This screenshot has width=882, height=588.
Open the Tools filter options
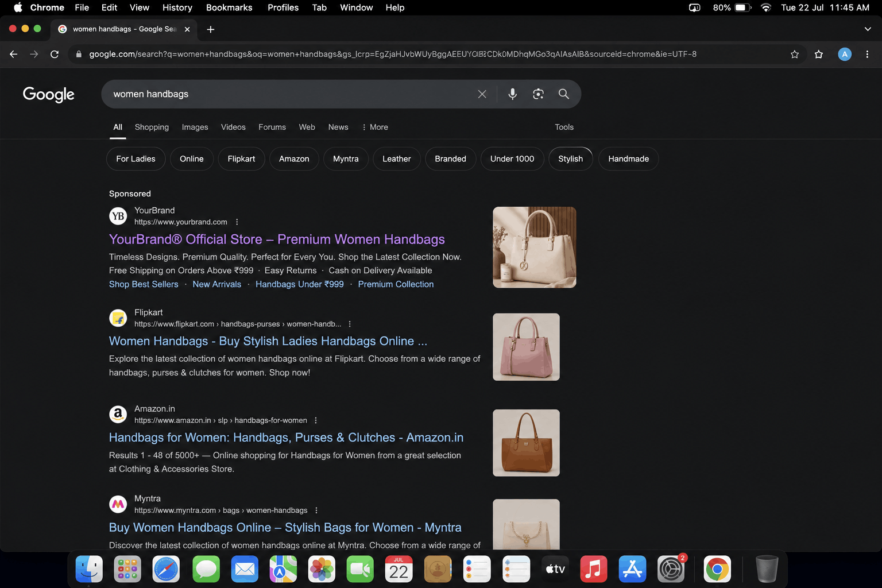pyautogui.click(x=564, y=127)
